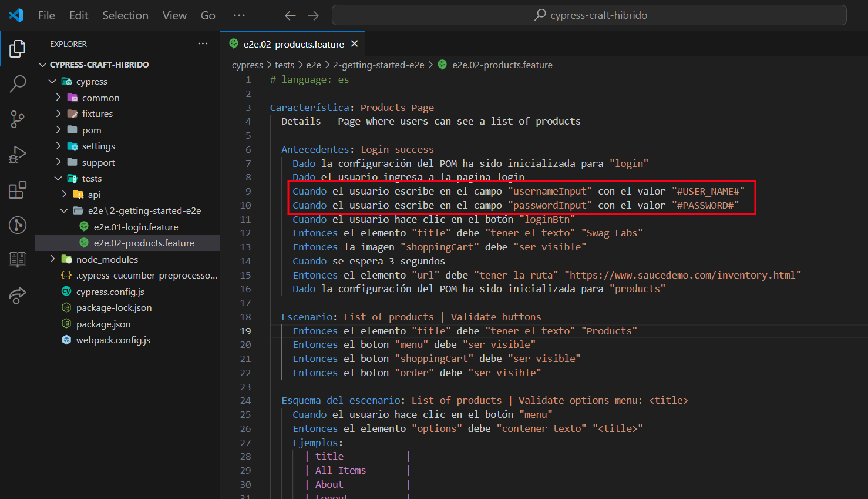Expand the common folder
Viewport: 868px width, 499px height.
tap(58, 98)
